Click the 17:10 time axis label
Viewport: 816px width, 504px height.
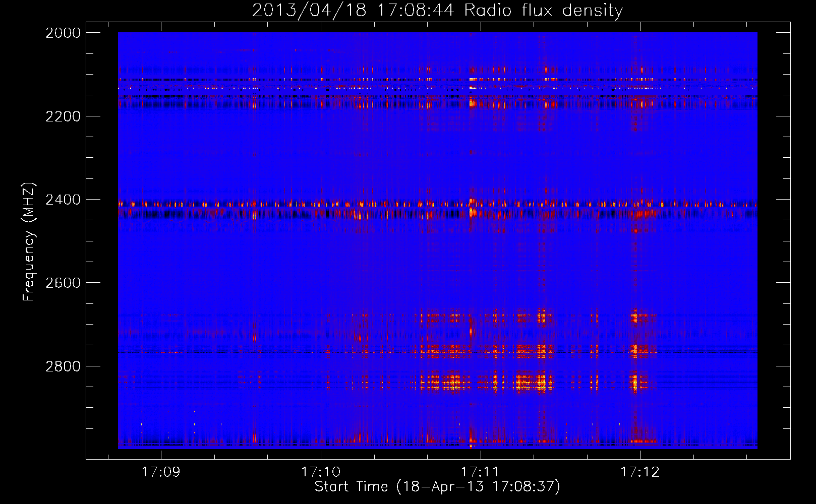coord(321,472)
